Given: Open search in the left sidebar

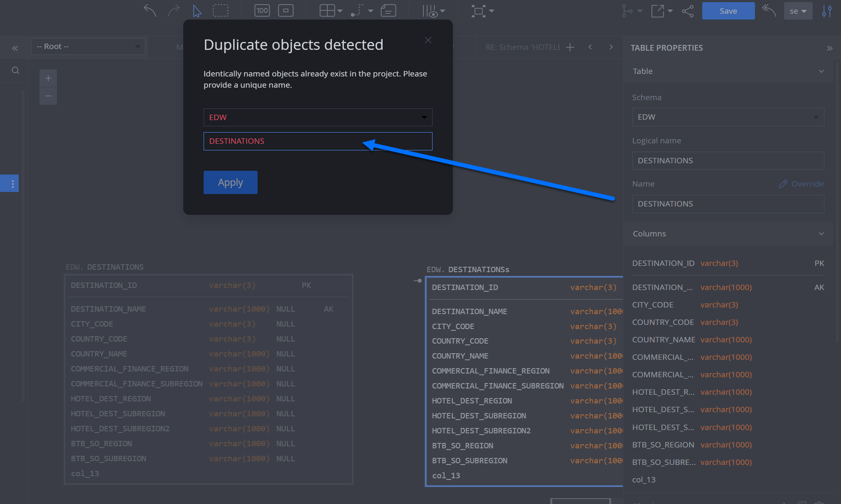Looking at the screenshot, I should 15,71.
